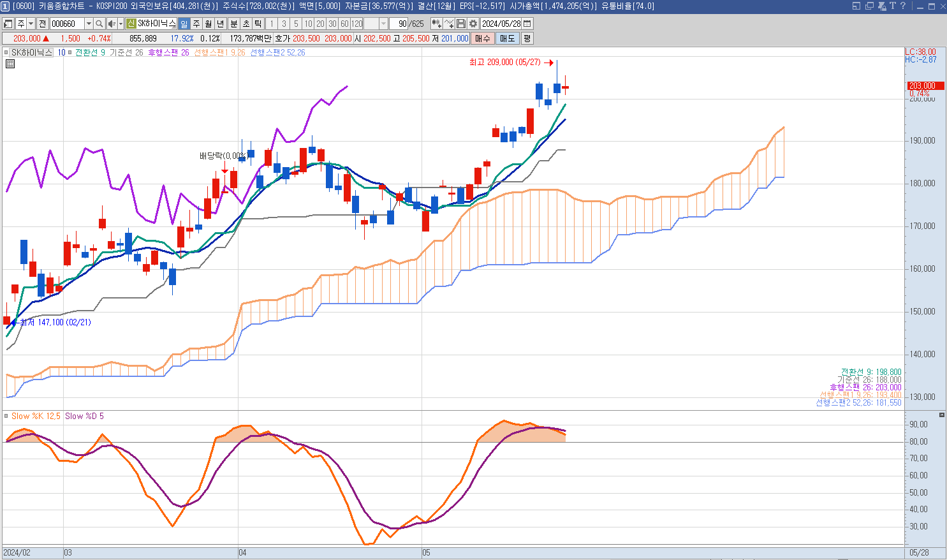The height and width of the screenshot is (560, 947).
Task: Click the 평 button
Action: coord(527,38)
